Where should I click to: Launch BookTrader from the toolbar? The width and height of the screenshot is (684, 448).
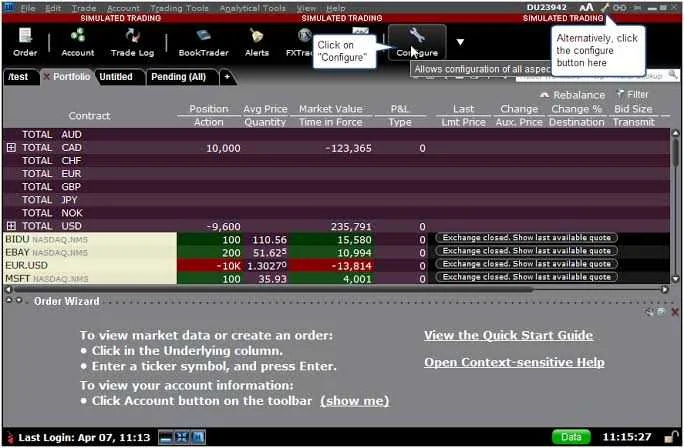[203, 42]
